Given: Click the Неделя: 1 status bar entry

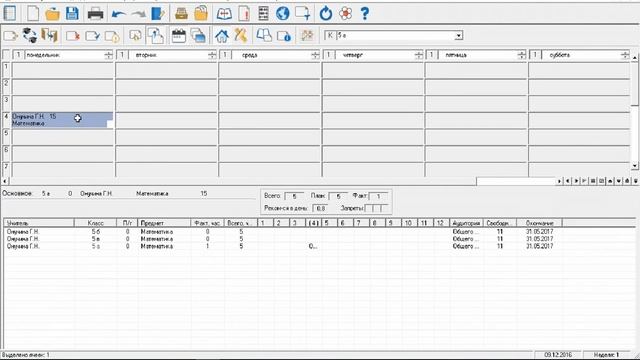Looking at the screenshot, I should pos(606,355).
